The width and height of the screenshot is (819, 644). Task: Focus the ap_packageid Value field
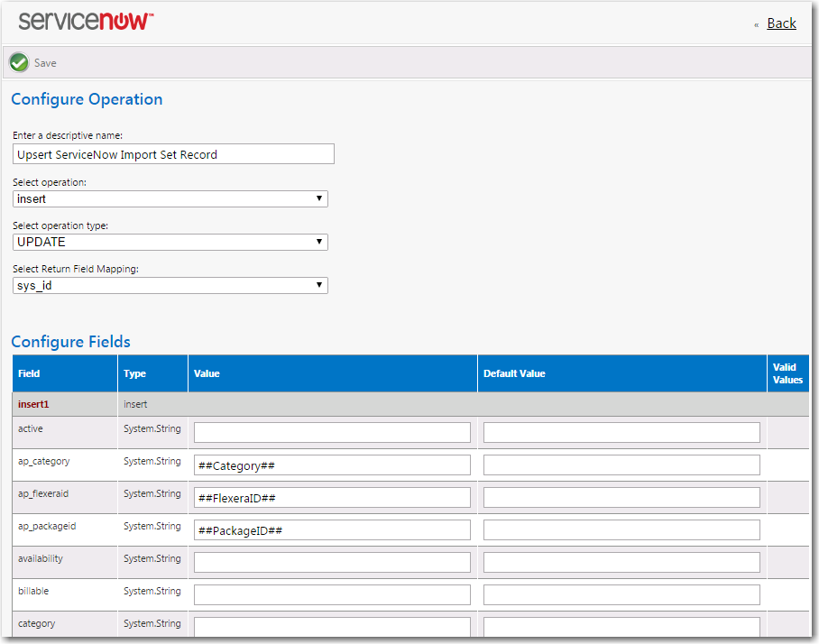click(x=332, y=530)
